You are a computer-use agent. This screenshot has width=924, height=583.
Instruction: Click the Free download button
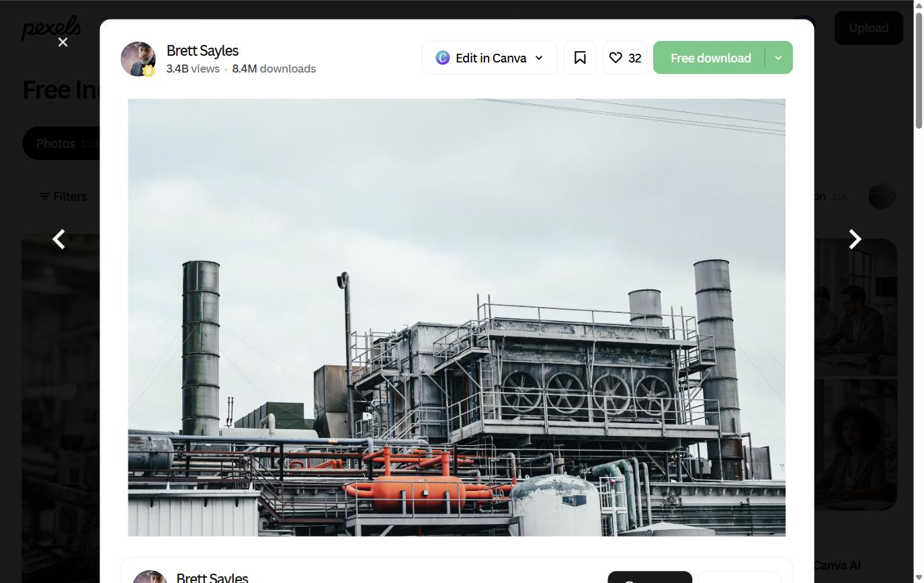click(x=710, y=58)
